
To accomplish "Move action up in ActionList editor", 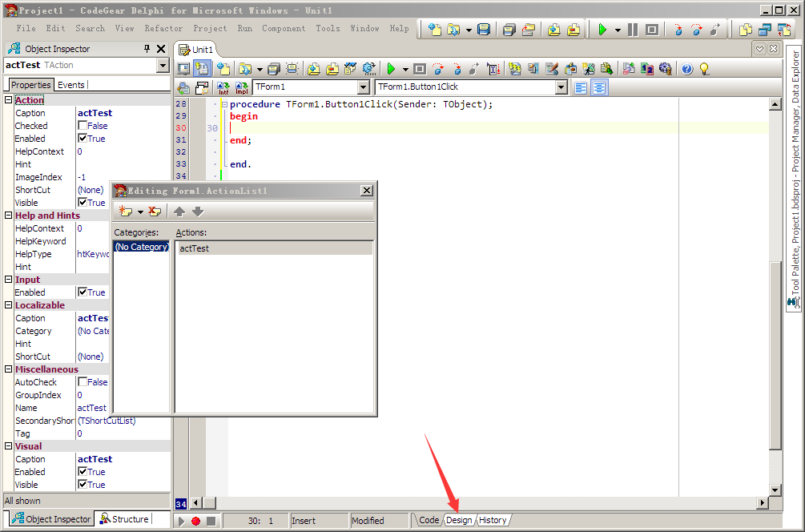I will 179,211.
